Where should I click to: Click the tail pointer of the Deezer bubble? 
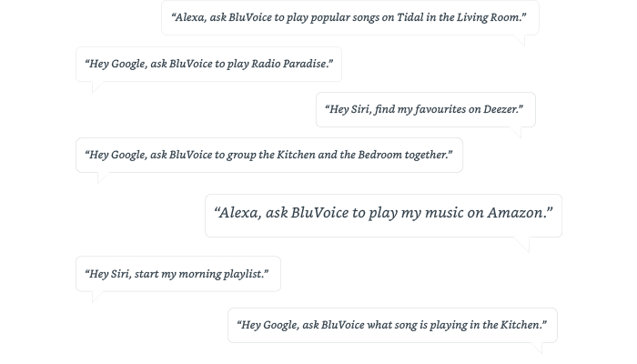click(x=519, y=132)
